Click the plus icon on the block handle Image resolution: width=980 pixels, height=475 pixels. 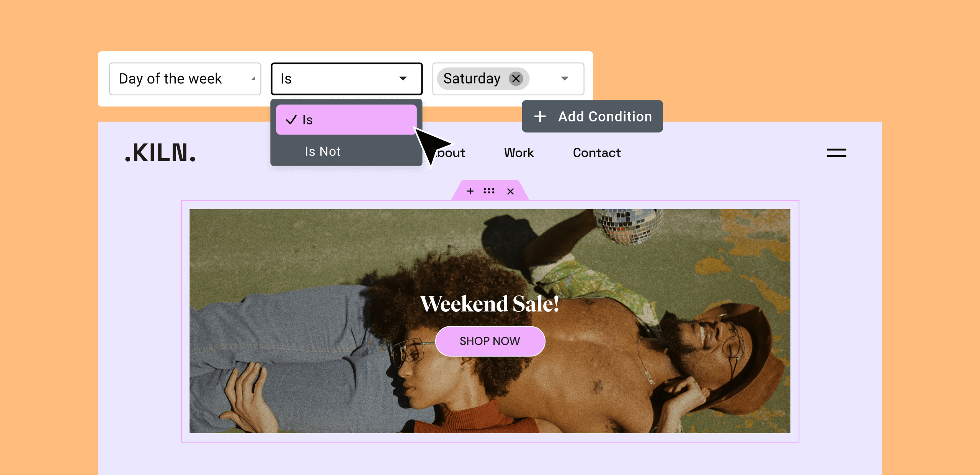point(470,191)
